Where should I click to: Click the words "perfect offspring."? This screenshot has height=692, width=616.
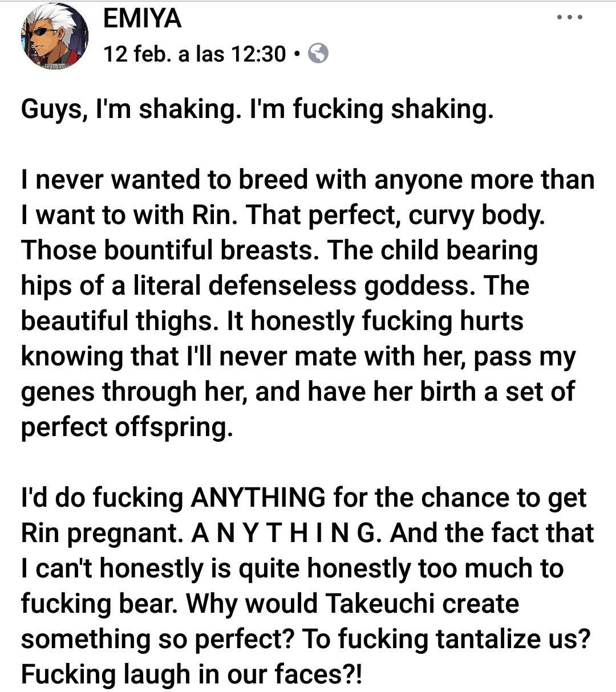pos(127,427)
